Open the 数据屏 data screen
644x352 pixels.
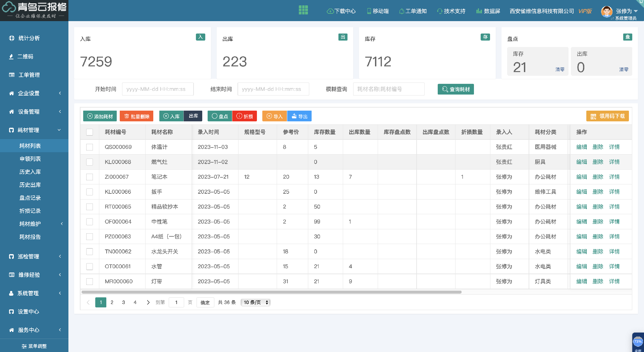(x=488, y=11)
